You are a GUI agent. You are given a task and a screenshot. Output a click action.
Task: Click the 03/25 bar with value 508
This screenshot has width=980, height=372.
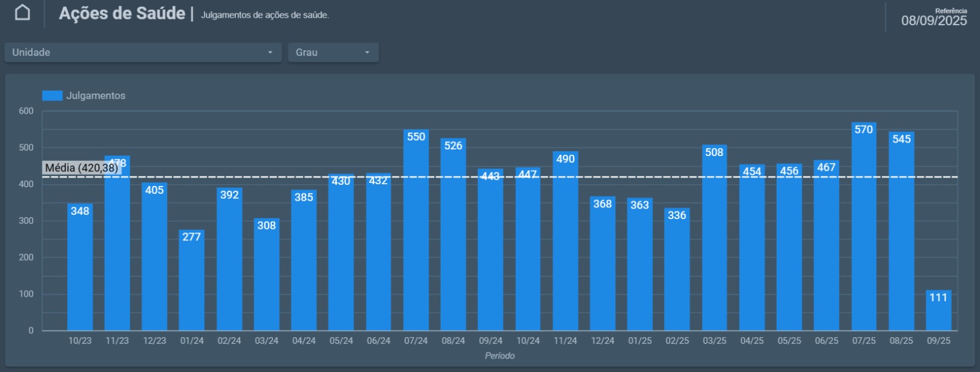coord(714,239)
